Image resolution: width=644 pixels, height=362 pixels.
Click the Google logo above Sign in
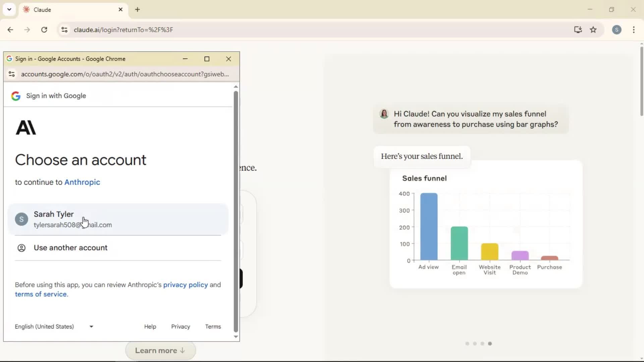click(15, 96)
